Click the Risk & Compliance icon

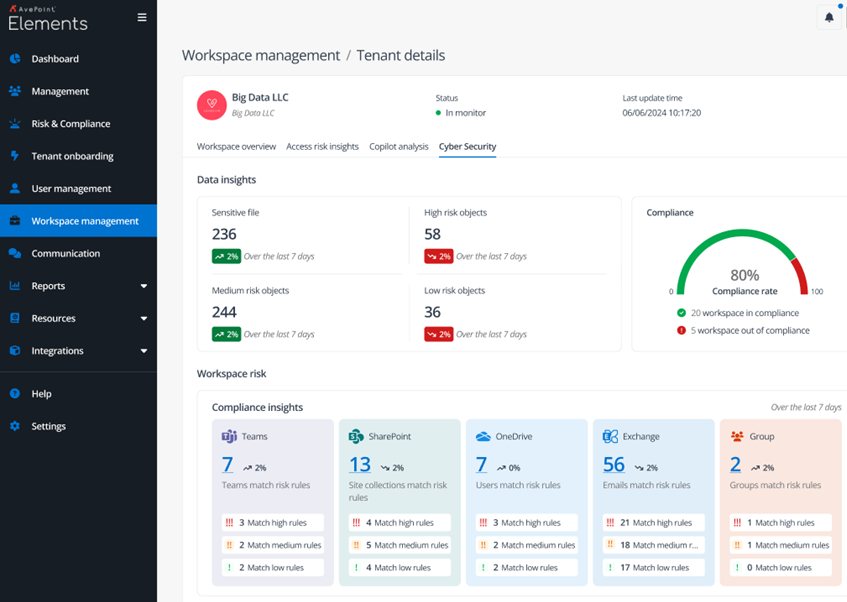click(15, 123)
